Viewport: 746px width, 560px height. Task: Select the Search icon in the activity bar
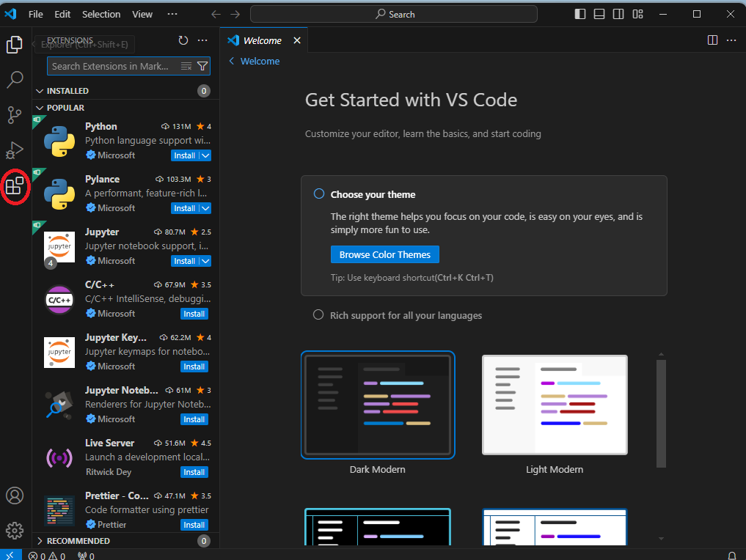tap(15, 80)
